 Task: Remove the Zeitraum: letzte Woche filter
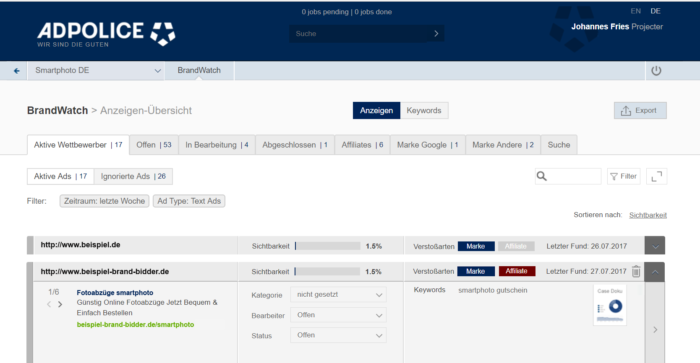coord(104,201)
